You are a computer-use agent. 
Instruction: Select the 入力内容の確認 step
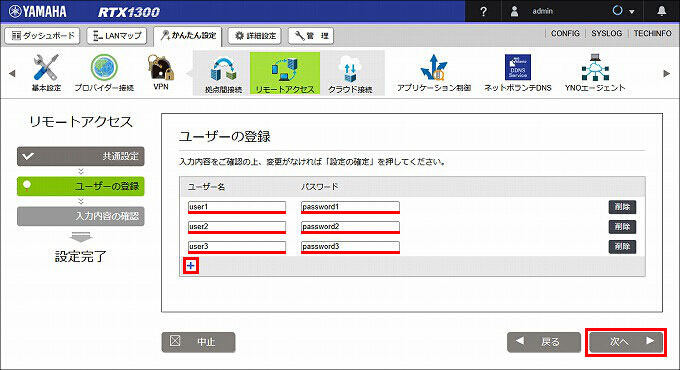pos(81,216)
